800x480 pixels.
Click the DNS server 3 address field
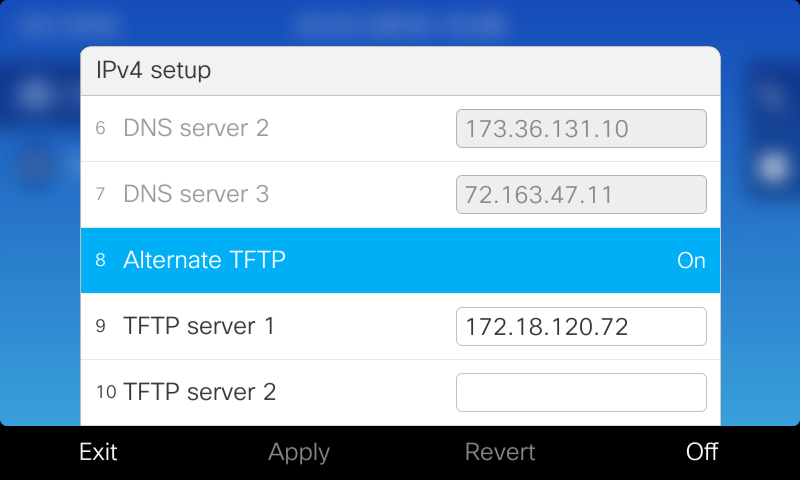581,194
